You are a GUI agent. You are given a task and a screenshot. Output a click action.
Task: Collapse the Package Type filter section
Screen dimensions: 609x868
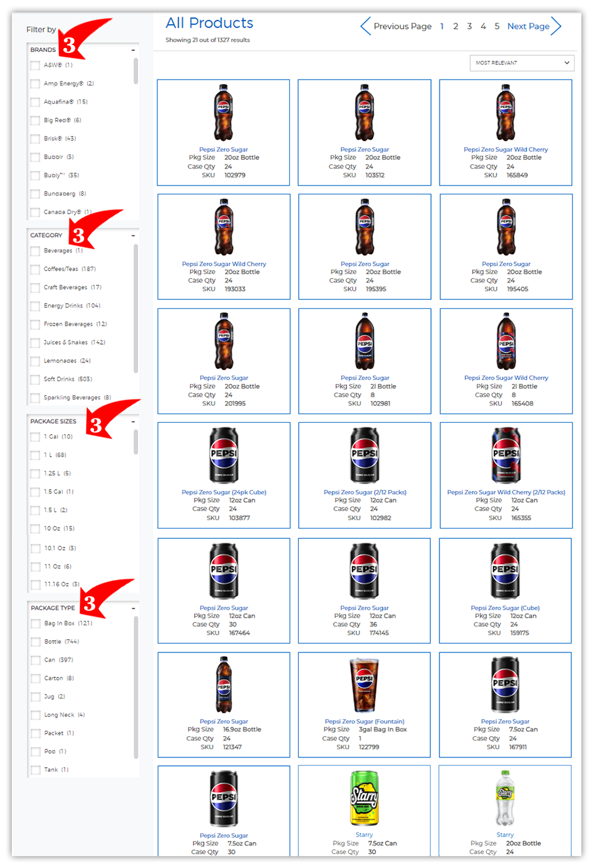pos(133,608)
